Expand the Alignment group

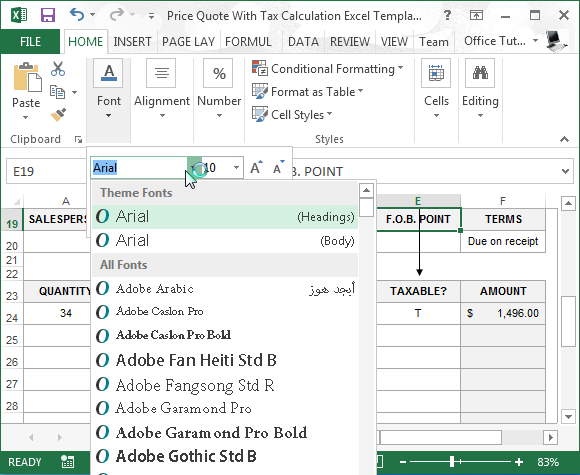(162, 90)
